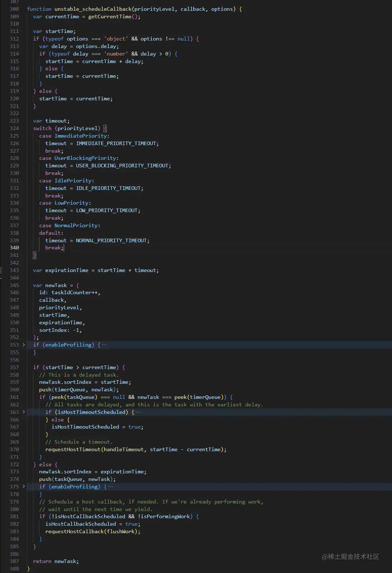
Task: Click LOW_PRIORITY_TIMEOUT constant
Action: click(x=107, y=210)
